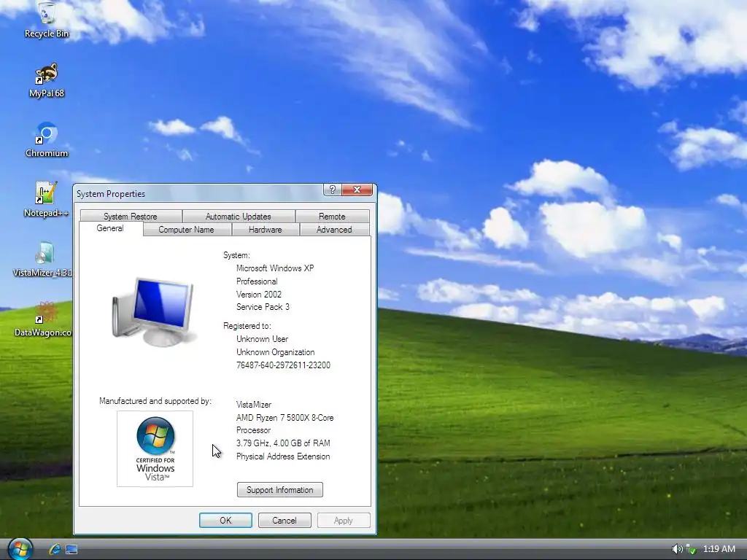The width and height of the screenshot is (747, 560).
Task: Click the '3.79 GHz, 4.00 GB of RAM' text
Action: pyautogui.click(x=284, y=443)
